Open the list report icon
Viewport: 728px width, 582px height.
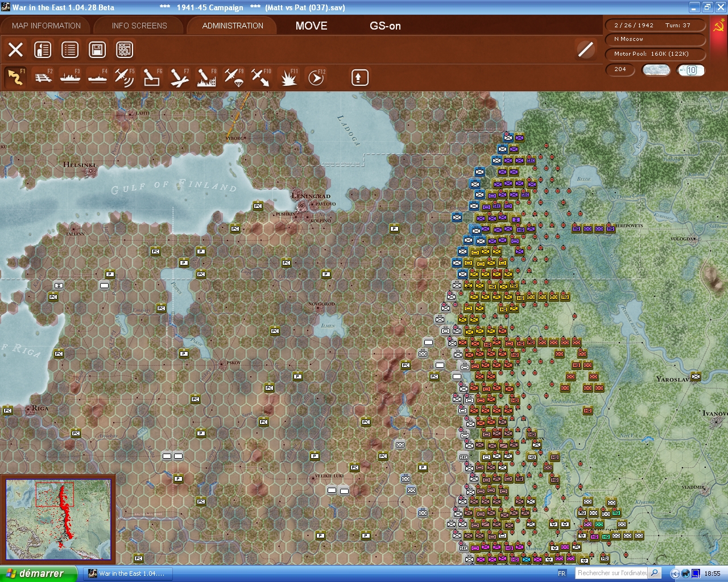tap(70, 49)
